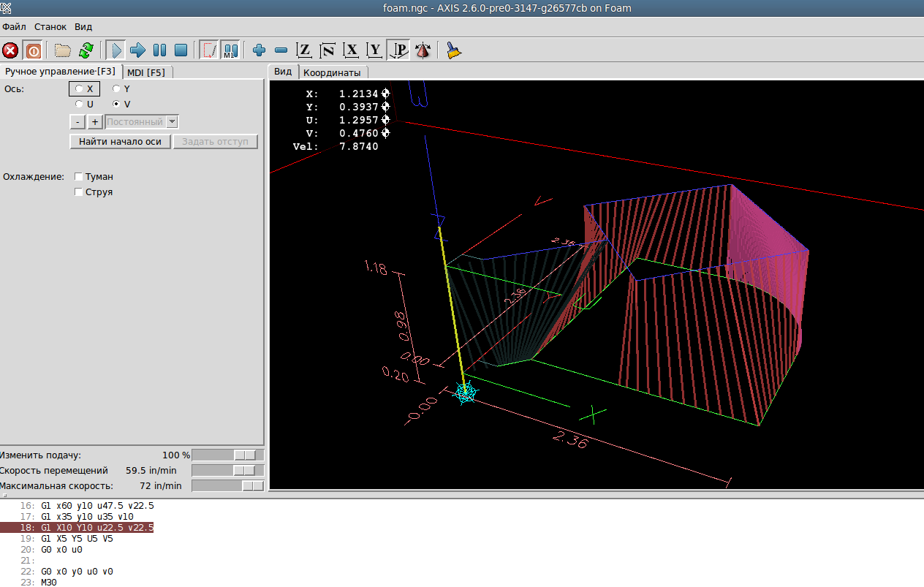Switch to Z top view icon
The width and height of the screenshot is (924, 587).
pyautogui.click(x=304, y=50)
